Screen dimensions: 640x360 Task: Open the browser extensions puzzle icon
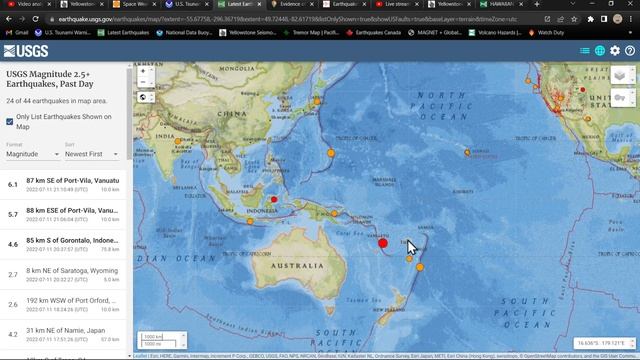pos(591,19)
